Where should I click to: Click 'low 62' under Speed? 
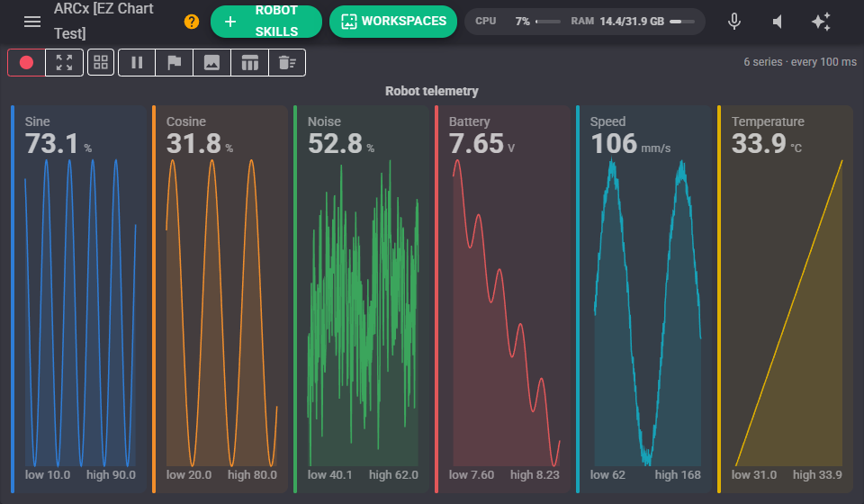(607, 475)
